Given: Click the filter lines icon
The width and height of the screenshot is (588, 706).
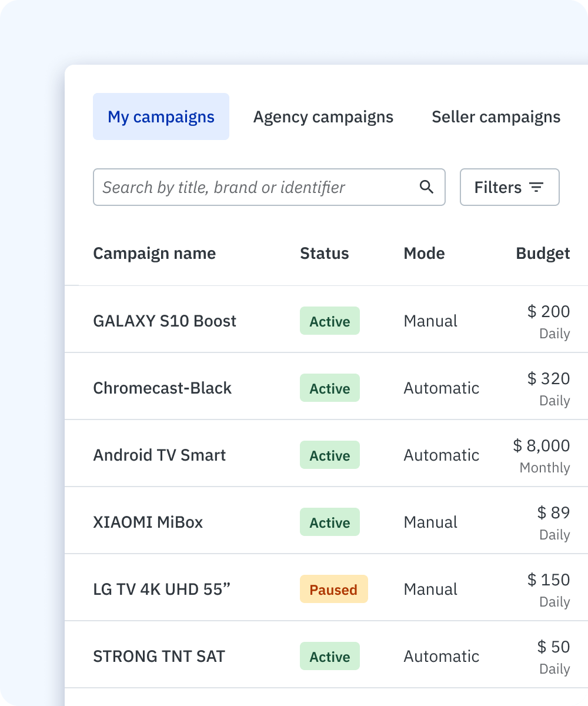Looking at the screenshot, I should pos(536,187).
